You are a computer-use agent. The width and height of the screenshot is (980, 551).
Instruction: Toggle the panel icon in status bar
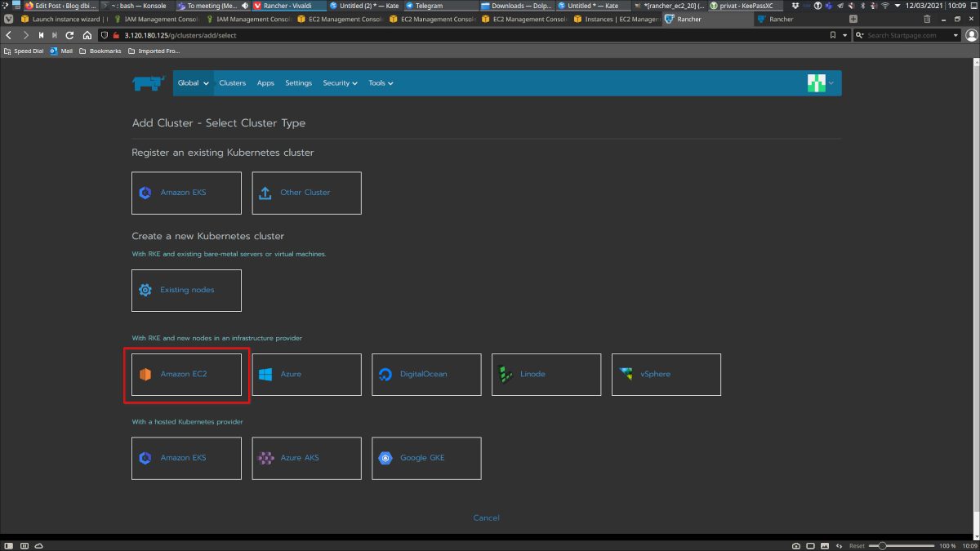click(x=9, y=545)
